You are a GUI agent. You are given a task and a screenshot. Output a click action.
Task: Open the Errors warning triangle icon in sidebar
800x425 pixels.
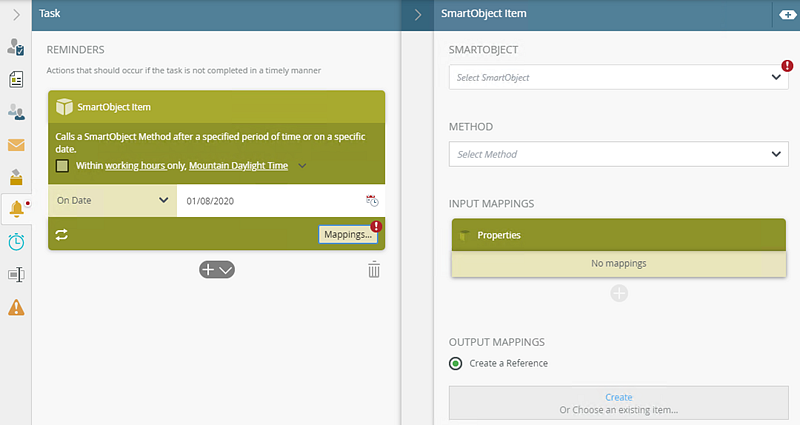[16, 308]
